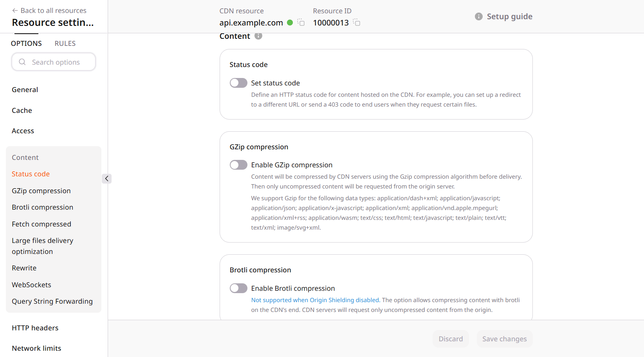Go to GZip compression in sidebar
Viewport: 644px width, 357px height.
pos(41,191)
